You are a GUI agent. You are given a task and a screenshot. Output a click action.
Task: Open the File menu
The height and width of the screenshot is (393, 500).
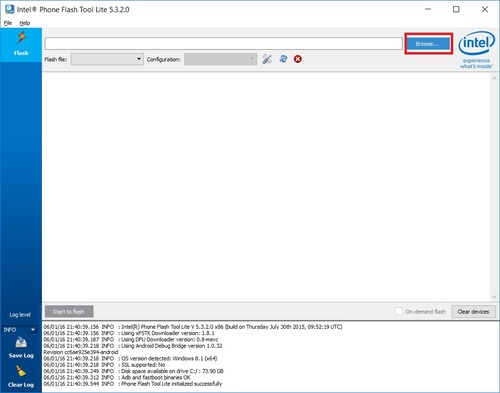[8, 23]
